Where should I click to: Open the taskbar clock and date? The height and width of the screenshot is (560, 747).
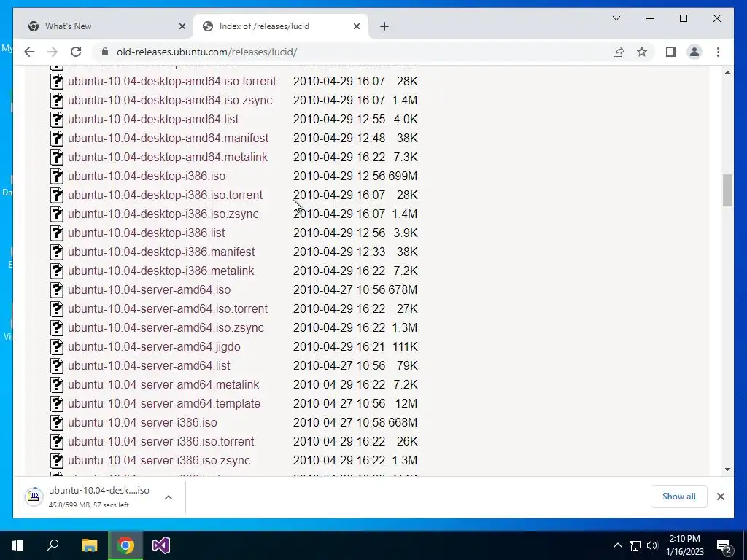684,545
